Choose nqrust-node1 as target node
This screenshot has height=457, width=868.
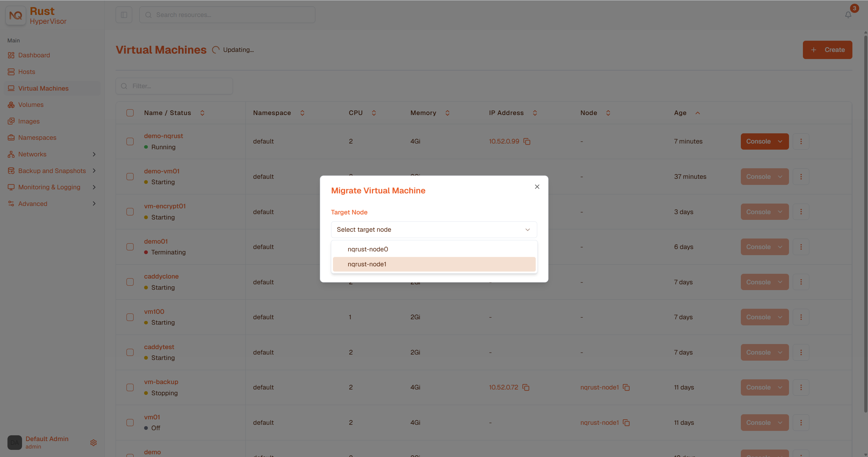434,264
